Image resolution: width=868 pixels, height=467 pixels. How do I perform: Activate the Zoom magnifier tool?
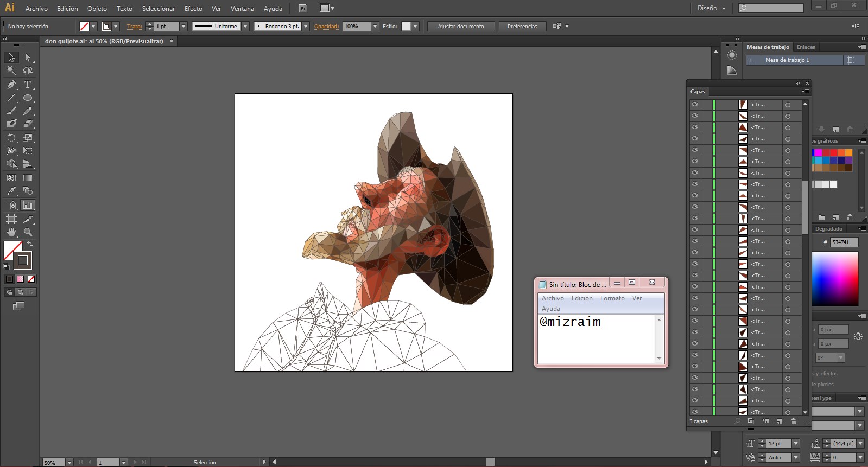tap(28, 232)
